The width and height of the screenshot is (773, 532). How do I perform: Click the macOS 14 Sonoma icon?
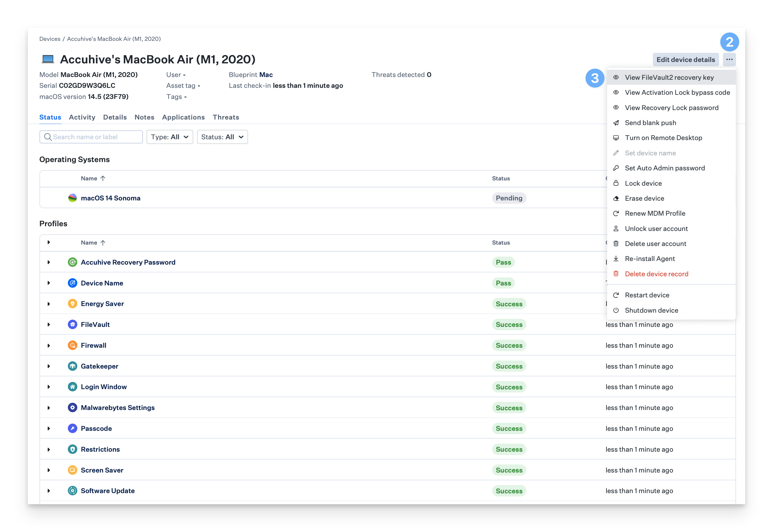(x=72, y=198)
